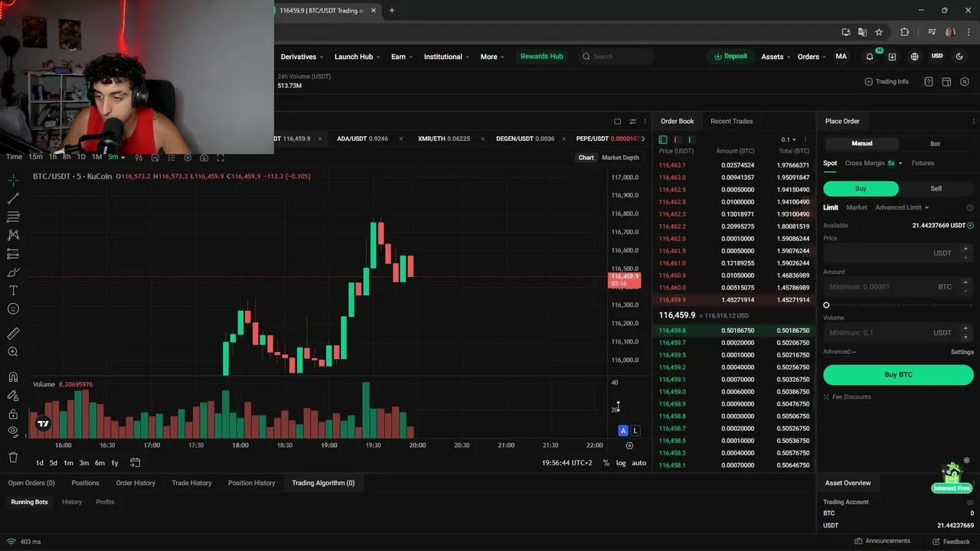Select the brush drawing tool

(13, 272)
